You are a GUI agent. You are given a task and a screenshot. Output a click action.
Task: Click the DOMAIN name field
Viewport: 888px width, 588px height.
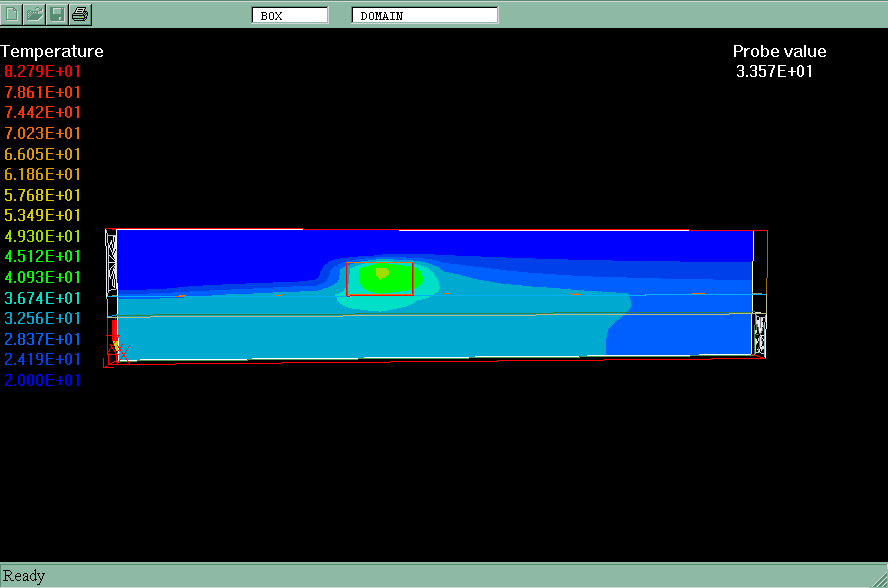pos(424,15)
